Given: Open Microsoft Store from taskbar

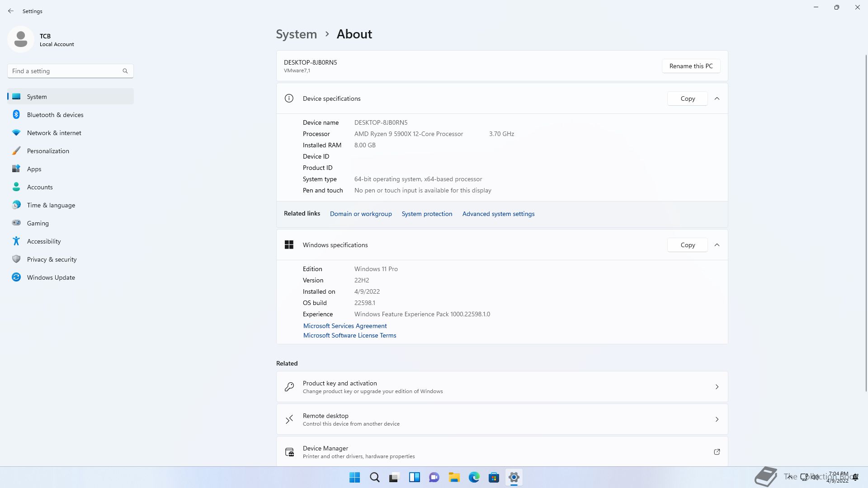Looking at the screenshot, I should tap(494, 477).
